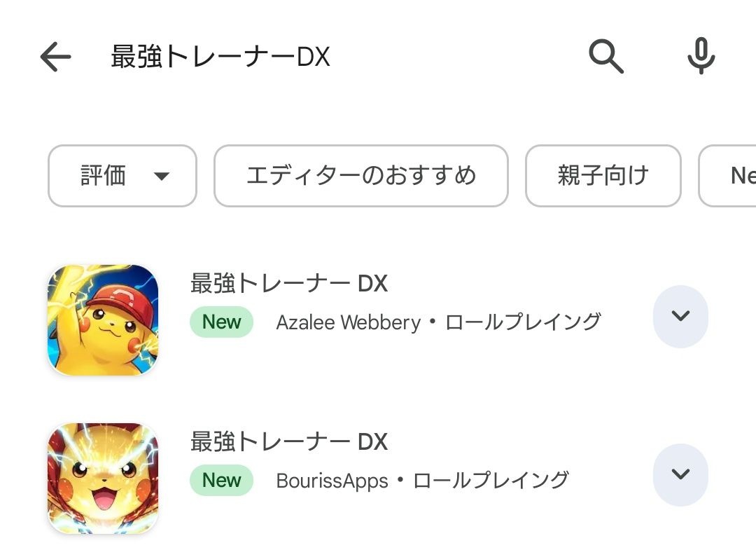Click the BourissApps developer name

point(332,481)
